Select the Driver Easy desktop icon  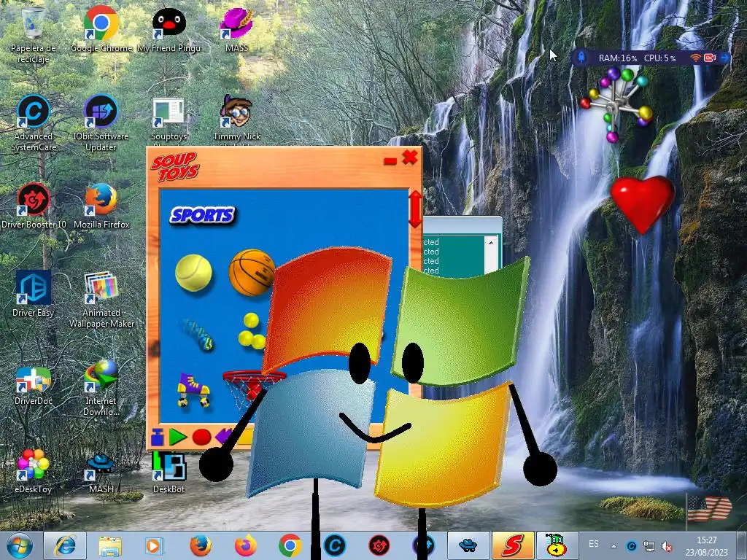click(x=33, y=294)
